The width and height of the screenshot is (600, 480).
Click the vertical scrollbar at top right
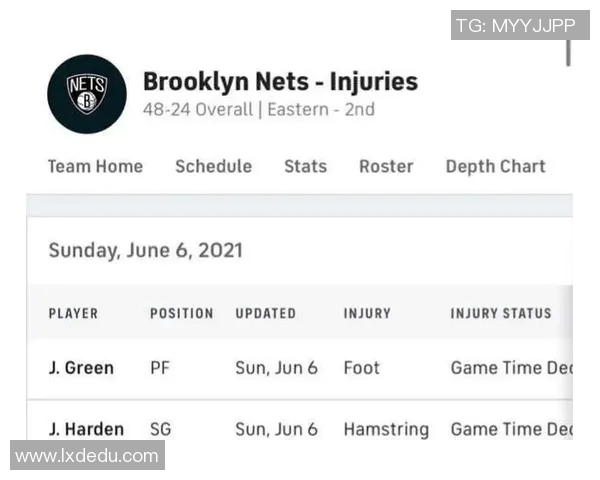(568, 52)
